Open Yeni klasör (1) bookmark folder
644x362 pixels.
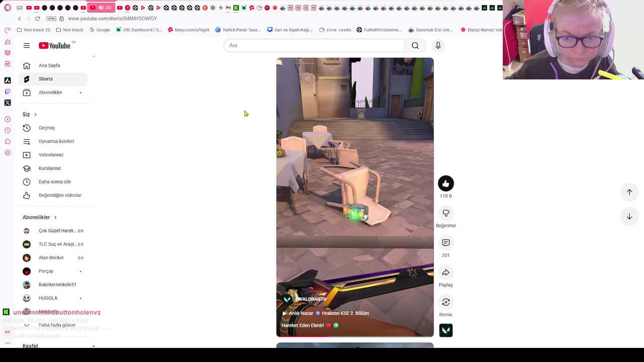point(33,30)
